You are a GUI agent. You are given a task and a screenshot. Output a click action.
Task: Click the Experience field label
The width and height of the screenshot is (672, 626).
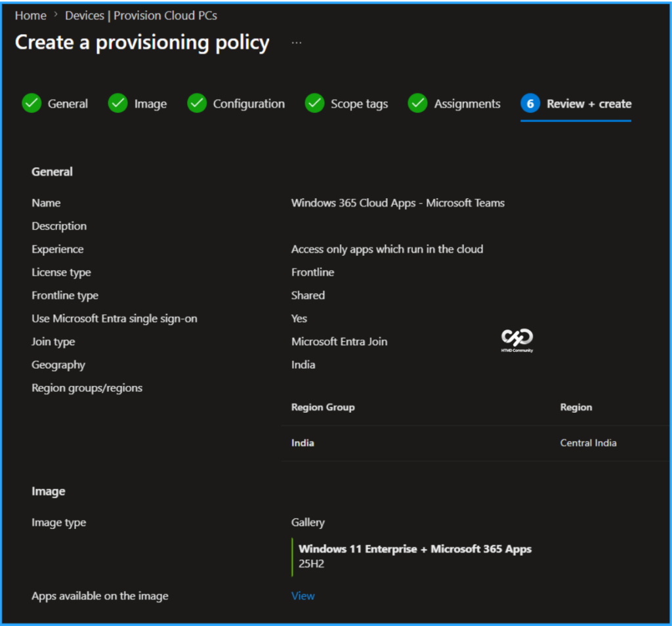(x=58, y=249)
